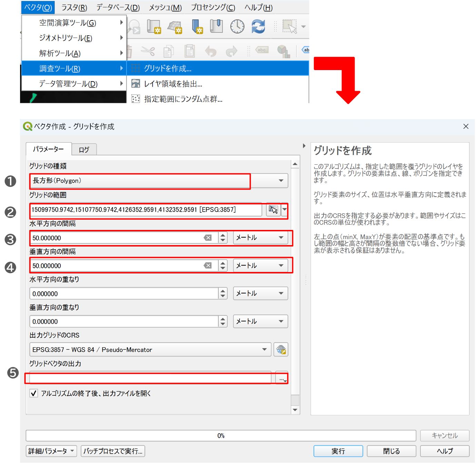
Task: Expand the 出力グリッドのCRS combo box
Action: click(150, 349)
